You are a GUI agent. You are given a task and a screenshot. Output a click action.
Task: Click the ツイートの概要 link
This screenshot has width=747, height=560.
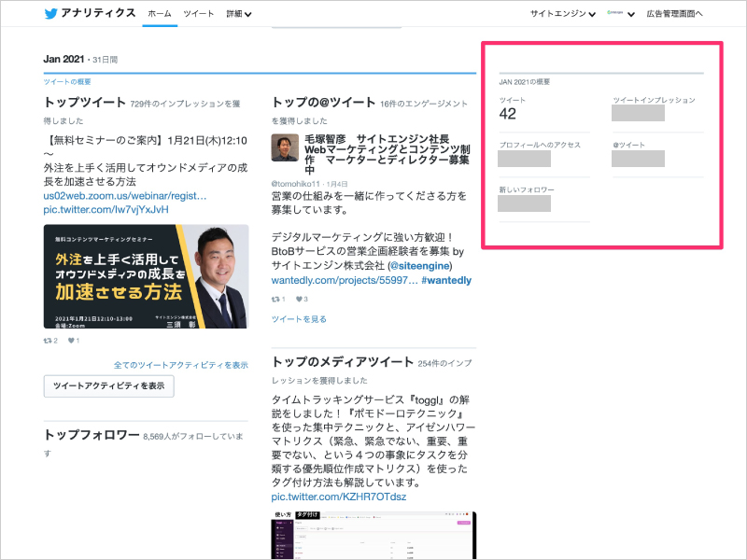(67, 82)
